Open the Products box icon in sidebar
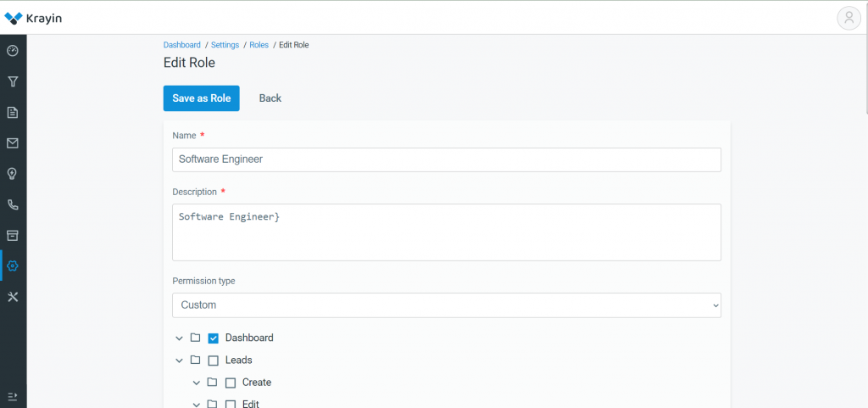Viewport: 868px width, 408px height. pos(13,235)
